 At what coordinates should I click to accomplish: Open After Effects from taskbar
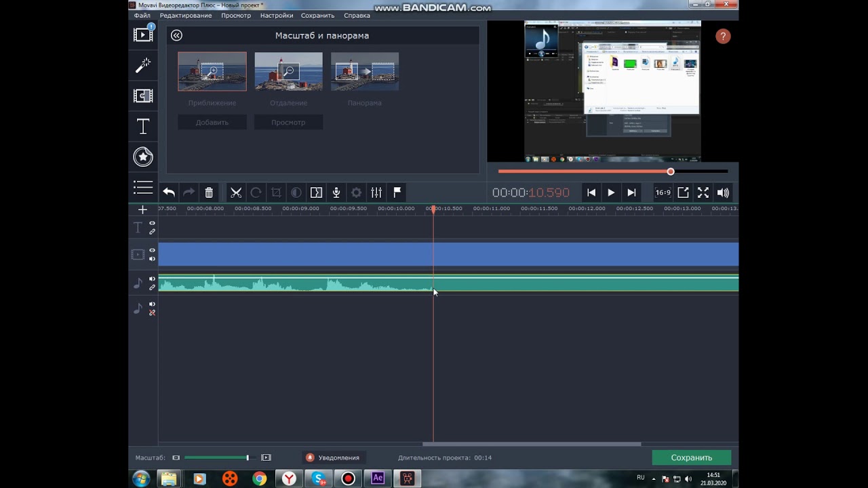pyautogui.click(x=378, y=479)
